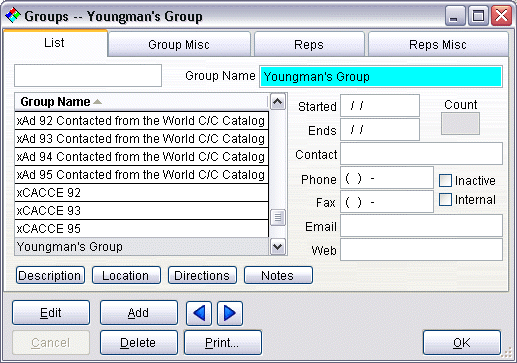
Task: Click the Fax field
Action: (387, 202)
